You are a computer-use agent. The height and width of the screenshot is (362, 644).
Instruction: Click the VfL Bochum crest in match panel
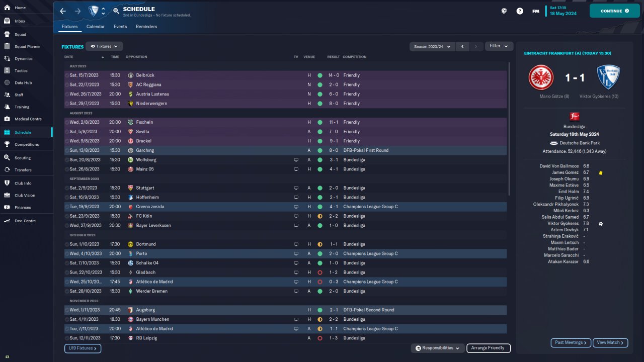click(608, 77)
